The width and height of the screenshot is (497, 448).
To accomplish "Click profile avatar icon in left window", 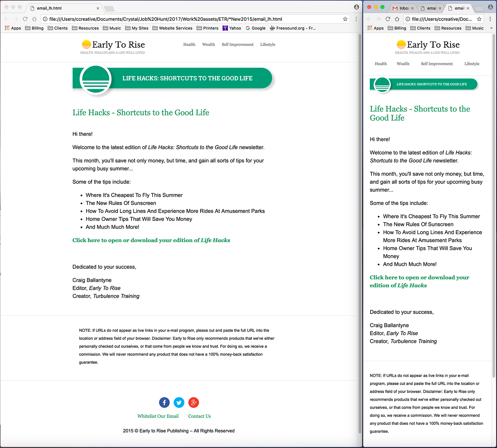I will point(357,7).
